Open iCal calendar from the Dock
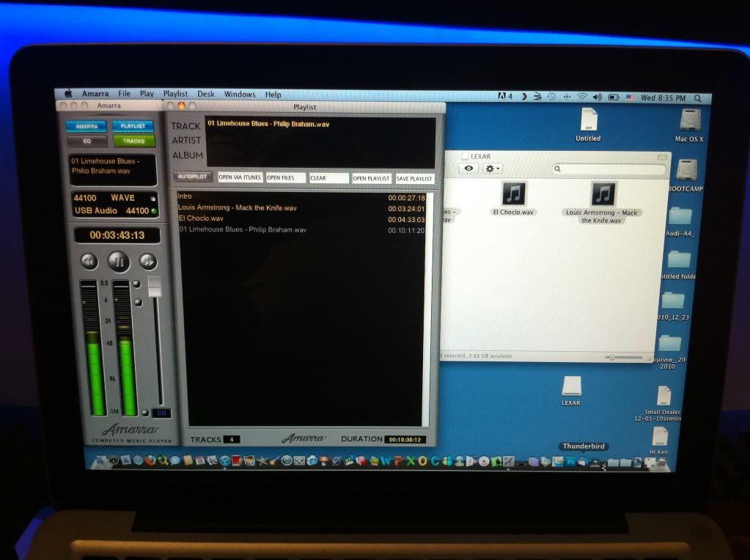 (x=200, y=460)
